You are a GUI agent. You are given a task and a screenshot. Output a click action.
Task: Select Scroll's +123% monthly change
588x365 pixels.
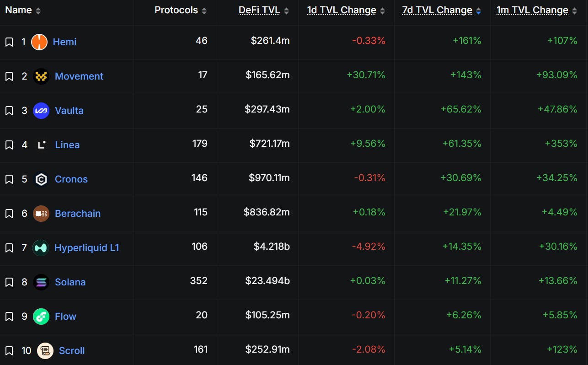pyautogui.click(x=562, y=349)
